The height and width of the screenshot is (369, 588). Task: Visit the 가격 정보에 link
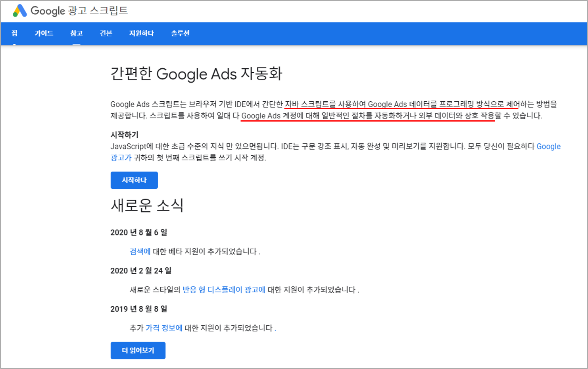point(164,328)
